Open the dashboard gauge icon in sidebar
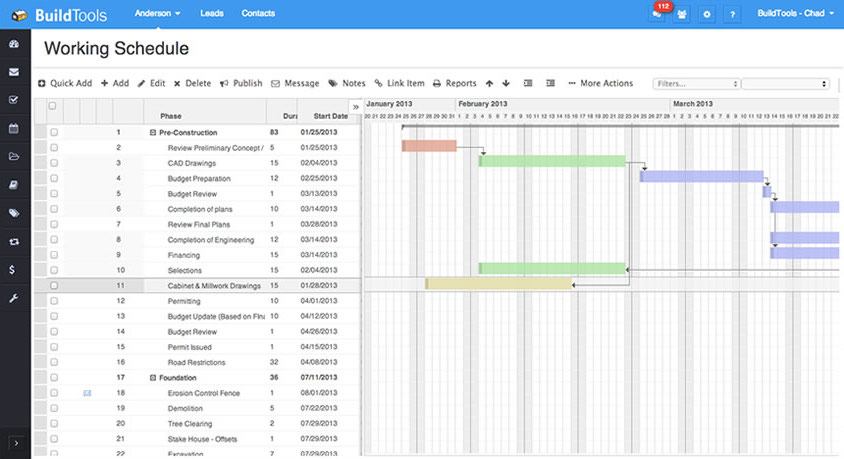844x459 pixels. pos(14,45)
